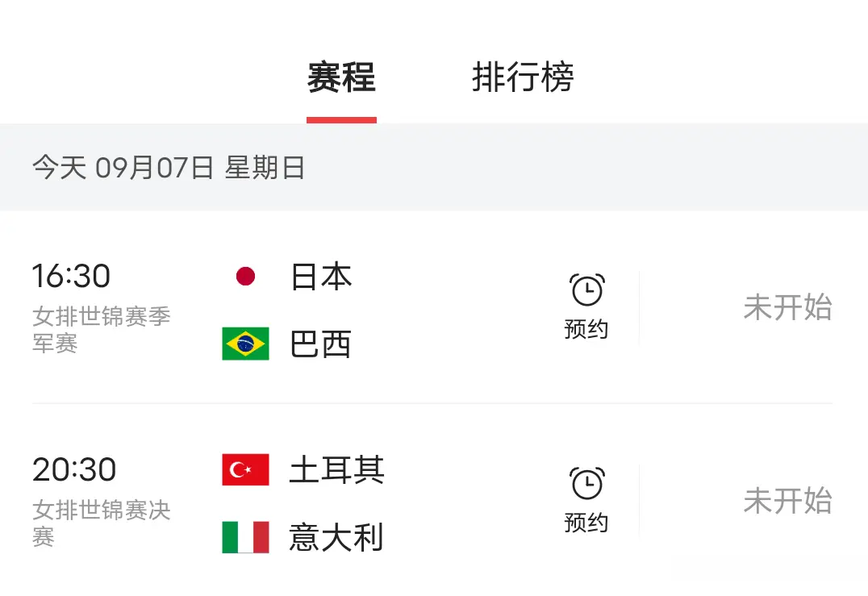Screen dimensions: 868x596
Task: Select the team name 土耳其
Action: coord(336,470)
